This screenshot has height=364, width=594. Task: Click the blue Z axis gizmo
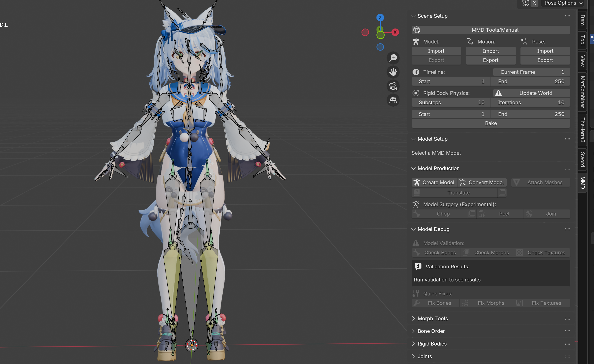pos(380,18)
